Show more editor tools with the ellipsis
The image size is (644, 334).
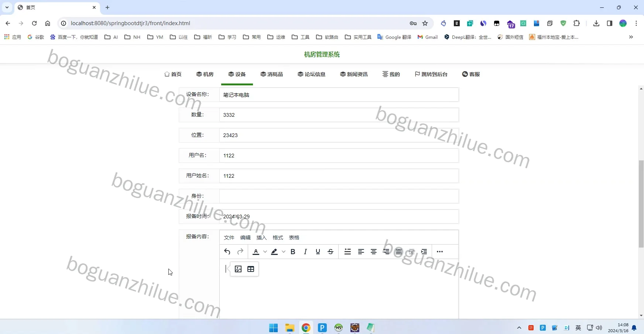[440, 252]
